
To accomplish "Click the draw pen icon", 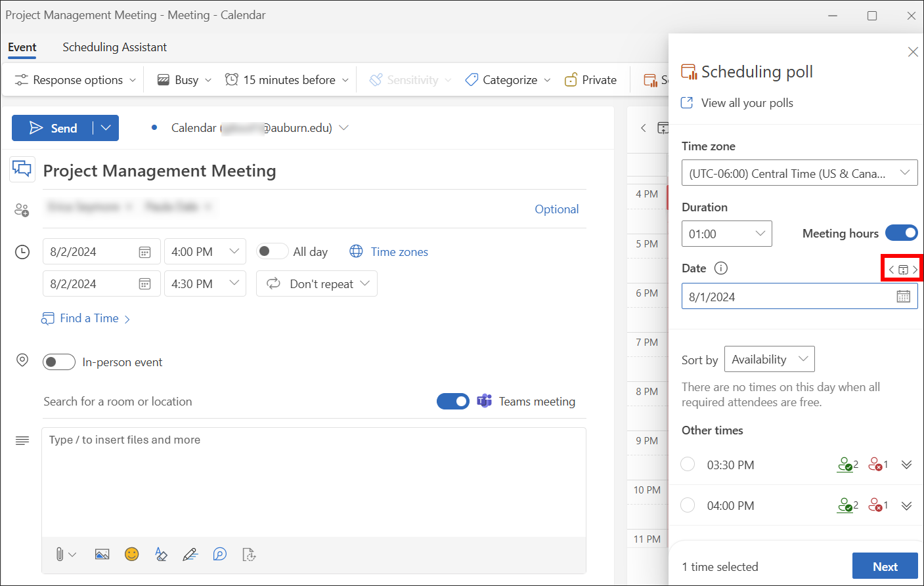I will point(190,555).
